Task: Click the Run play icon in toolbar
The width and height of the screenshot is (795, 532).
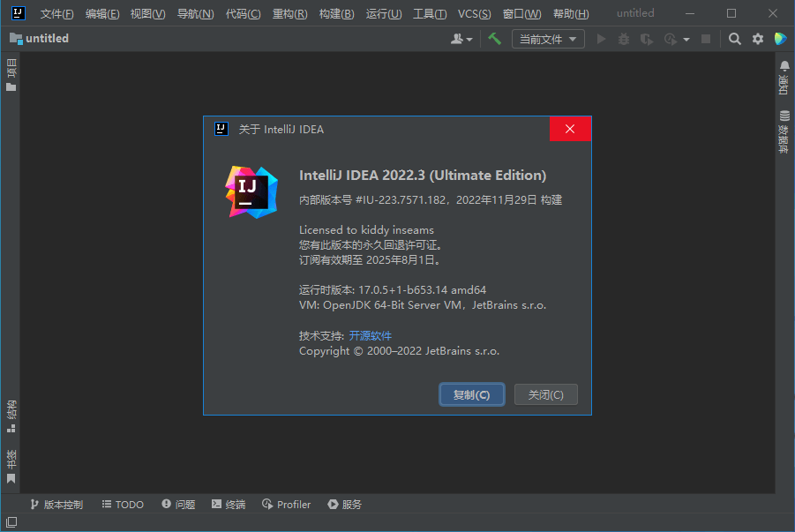Action: [x=602, y=39]
